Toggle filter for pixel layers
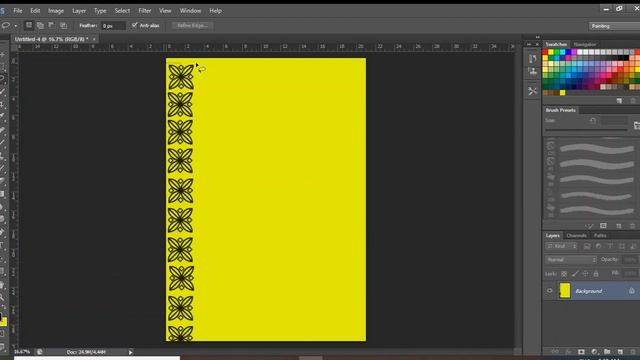Viewport: 640px width, 360px height. pos(587,246)
